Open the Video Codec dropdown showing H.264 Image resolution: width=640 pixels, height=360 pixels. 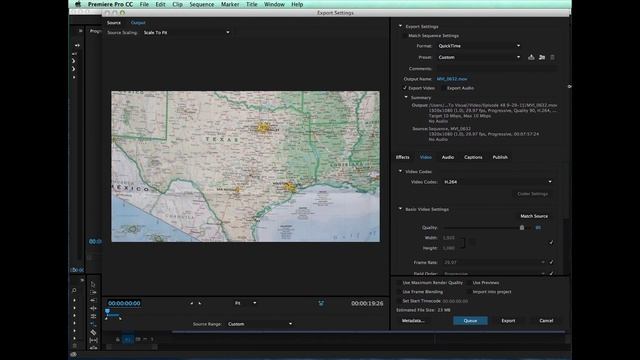coord(498,182)
